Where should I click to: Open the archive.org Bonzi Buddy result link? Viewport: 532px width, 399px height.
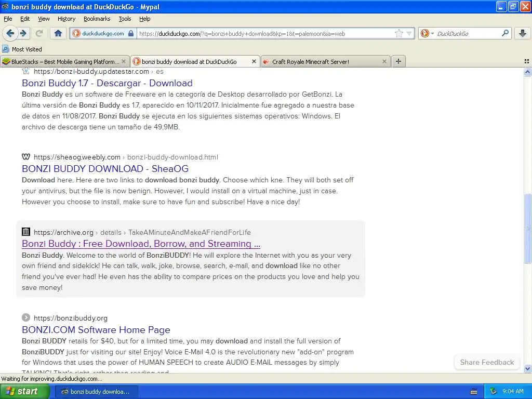click(x=141, y=244)
